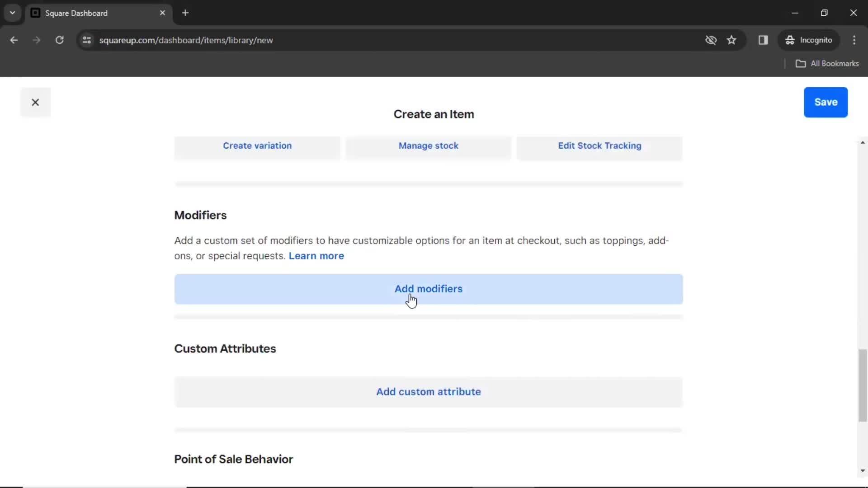This screenshot has height=488, width=868.
Task: Follow the Learn more link about modifiers
Action: (316, 256)
